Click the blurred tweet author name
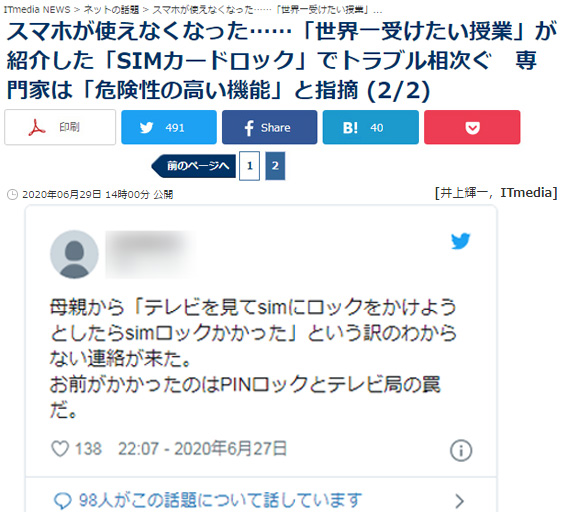The height and width of the screenshot is (512, 562). pos(151,255)
